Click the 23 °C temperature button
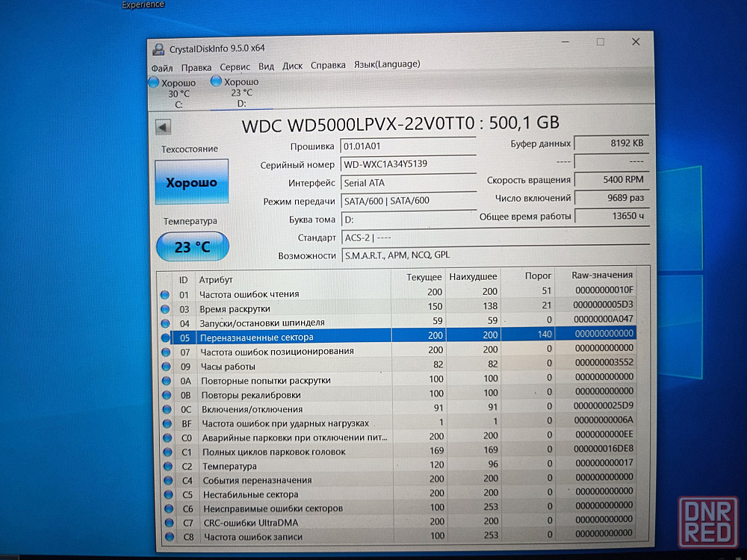747x560 pixels. tap(193, 246)
